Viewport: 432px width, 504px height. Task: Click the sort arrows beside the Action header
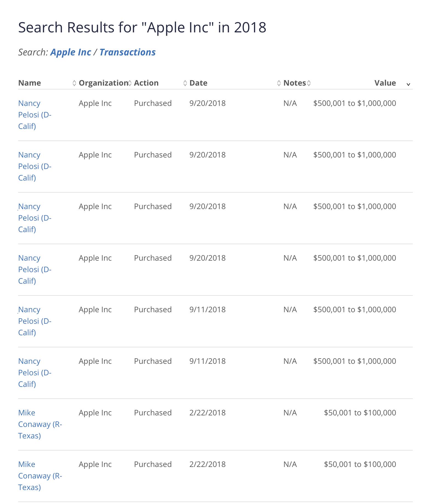tap(185, 83)
